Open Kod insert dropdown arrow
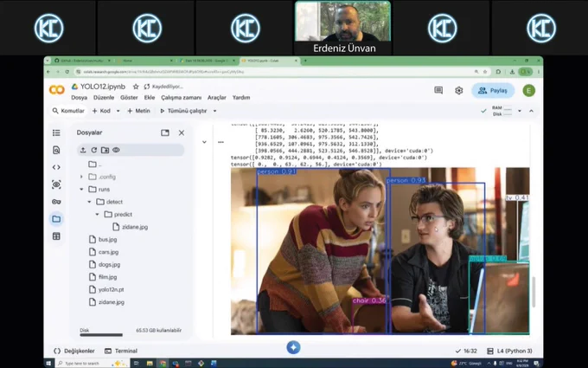Image resolution: width=588 pixels, height=368 pixels. pyautogui.click(x=118, y=111)
